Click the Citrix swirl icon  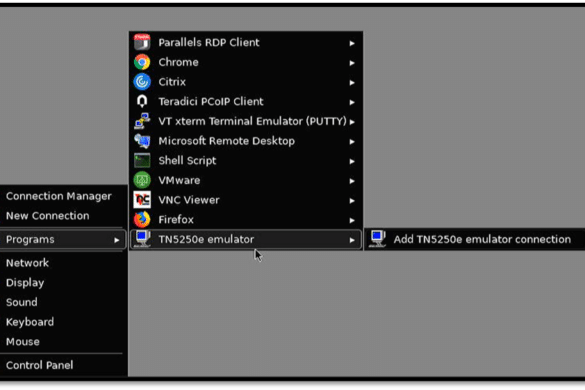(x=142, y=82)
